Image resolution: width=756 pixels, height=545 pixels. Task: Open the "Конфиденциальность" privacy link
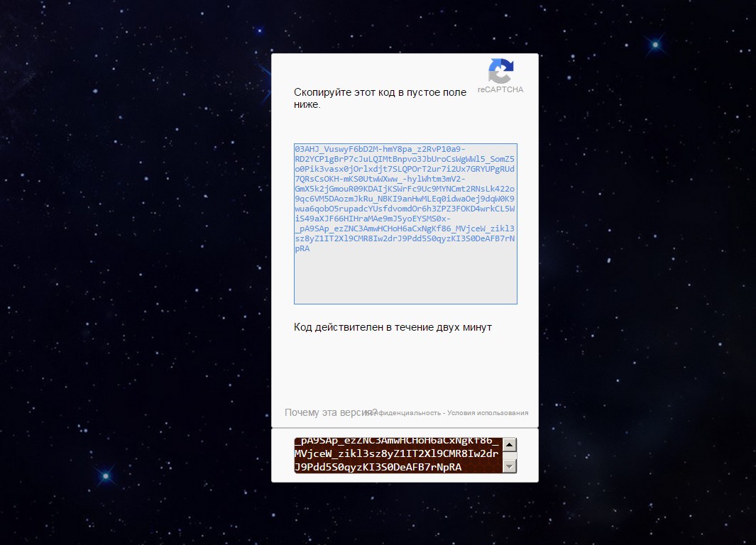tap(403, 413)
